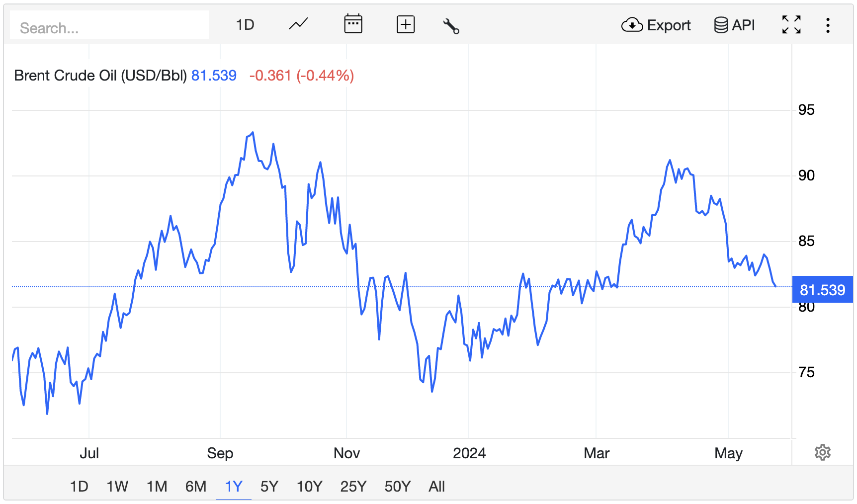Click the Export cloud download button
The height and width of the screenshot is (504, 857).
coord(656,25)
